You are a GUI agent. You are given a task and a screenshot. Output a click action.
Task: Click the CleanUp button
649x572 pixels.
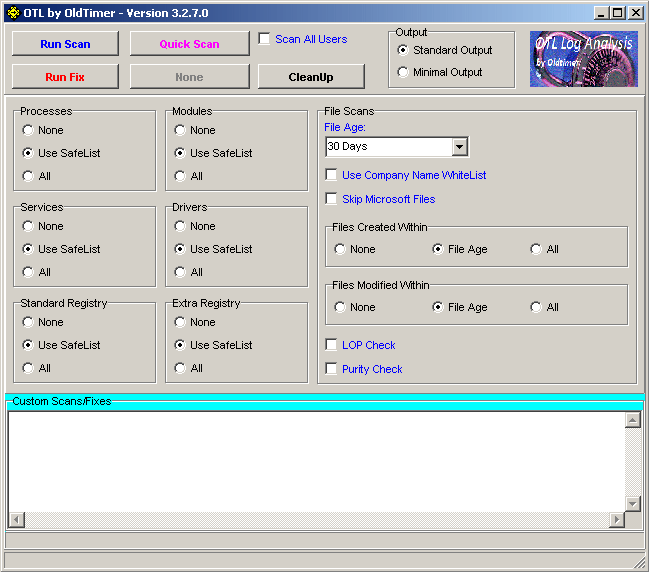pos(311,77)
